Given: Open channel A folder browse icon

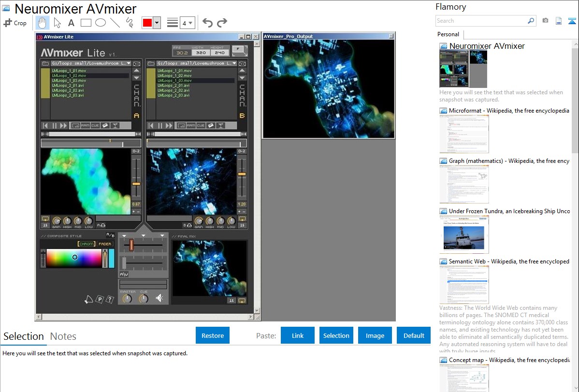Looking at the screenshot, I should click(x=45, y=63).
